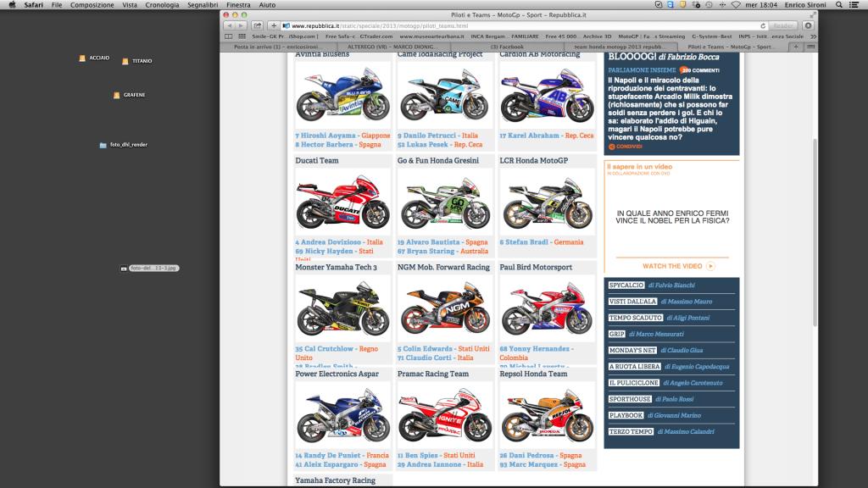Open the TEMPO SCADUTO blog link
Image resolution: width=868 pixels, height=488 pixels.
636,319
